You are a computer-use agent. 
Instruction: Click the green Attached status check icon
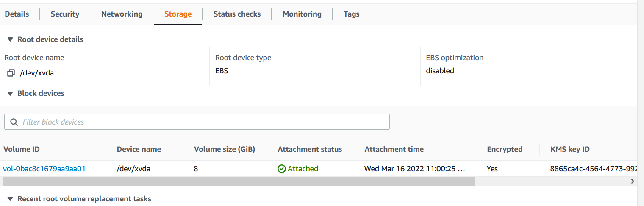(x=282, y=169)
